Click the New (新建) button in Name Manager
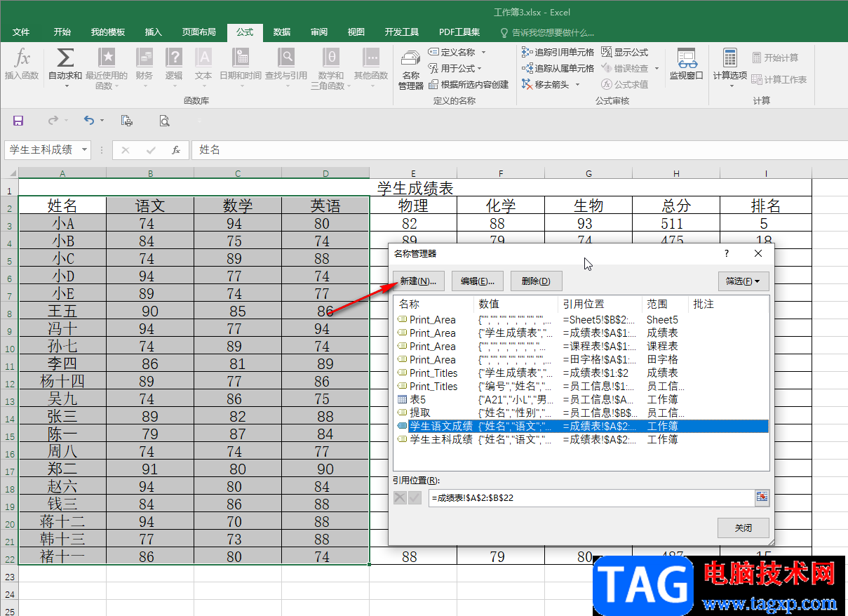Image resolution: width=848 pixels, height=616 pixels. 418,281
